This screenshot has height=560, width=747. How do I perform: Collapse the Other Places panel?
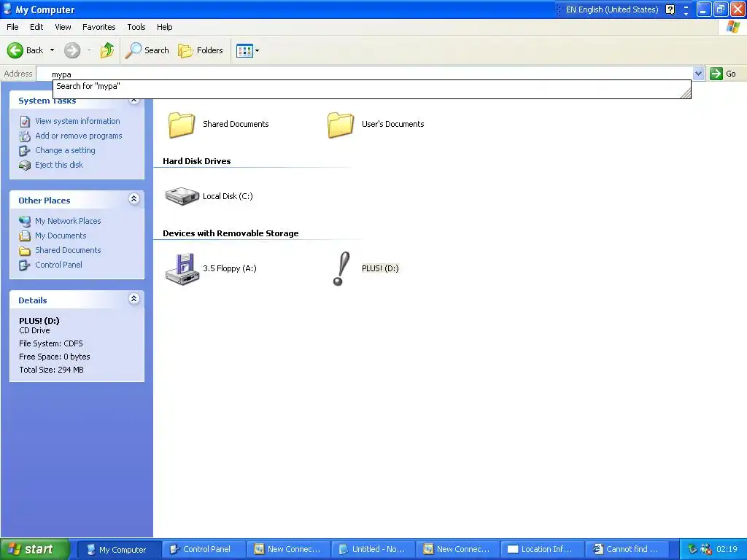(134, 199)
